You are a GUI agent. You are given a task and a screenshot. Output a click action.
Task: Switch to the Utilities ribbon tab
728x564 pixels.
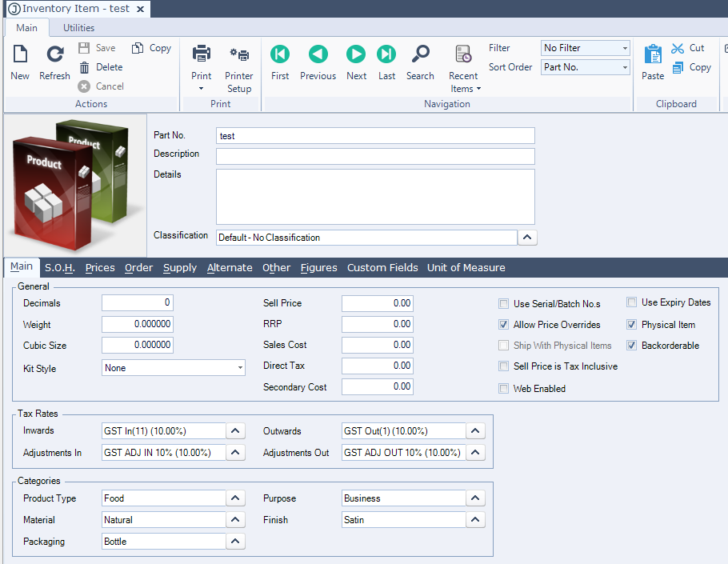click(78, 28)
